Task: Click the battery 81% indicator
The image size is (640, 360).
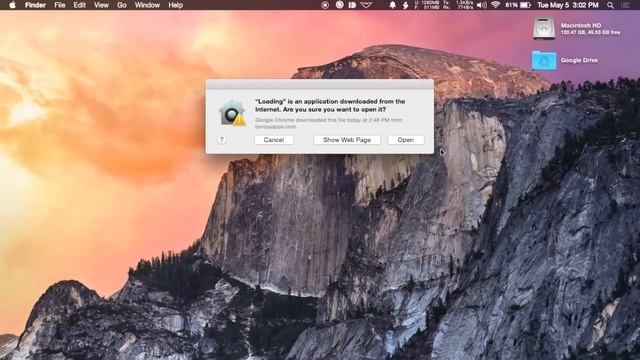Action: click(x=518, y=5)
